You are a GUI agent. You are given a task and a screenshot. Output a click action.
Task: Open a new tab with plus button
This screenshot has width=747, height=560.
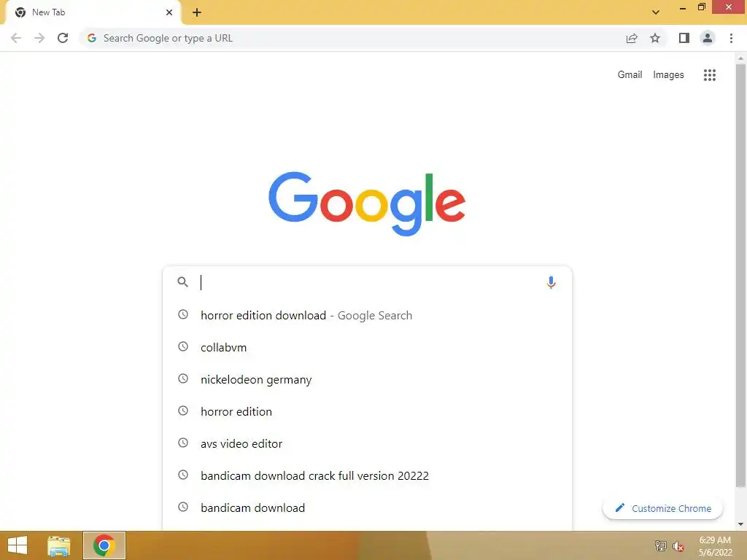click(x=197, y=12)
